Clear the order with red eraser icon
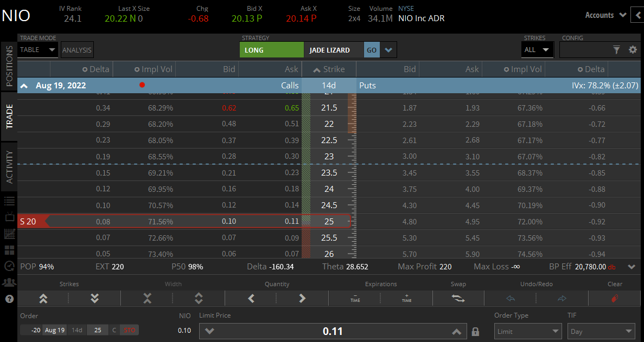 click(x=615, y=298)
